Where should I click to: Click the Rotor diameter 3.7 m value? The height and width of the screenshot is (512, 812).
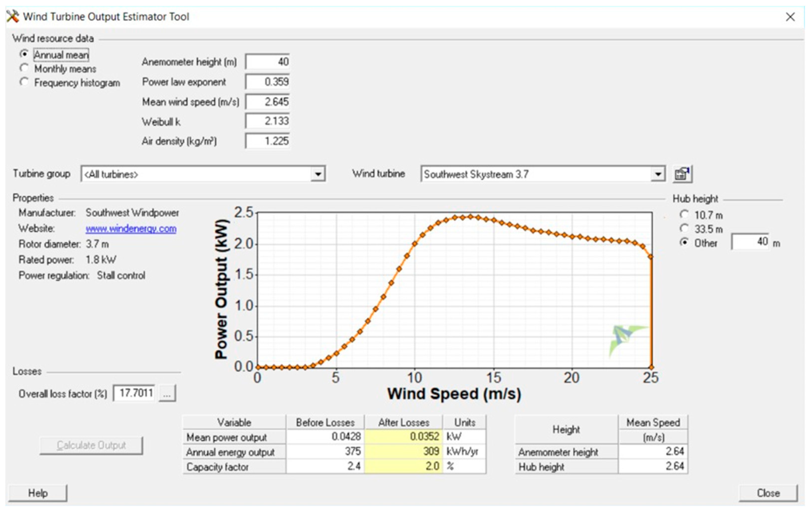(97, 244)
